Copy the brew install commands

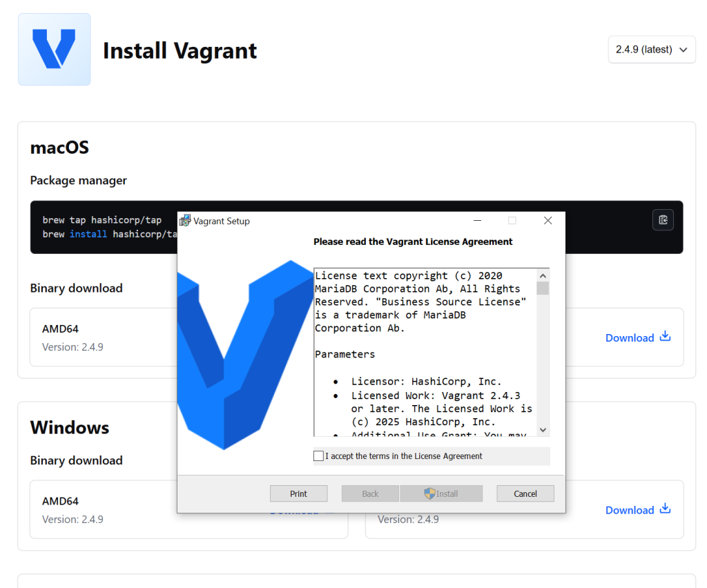tap(663, 220)
